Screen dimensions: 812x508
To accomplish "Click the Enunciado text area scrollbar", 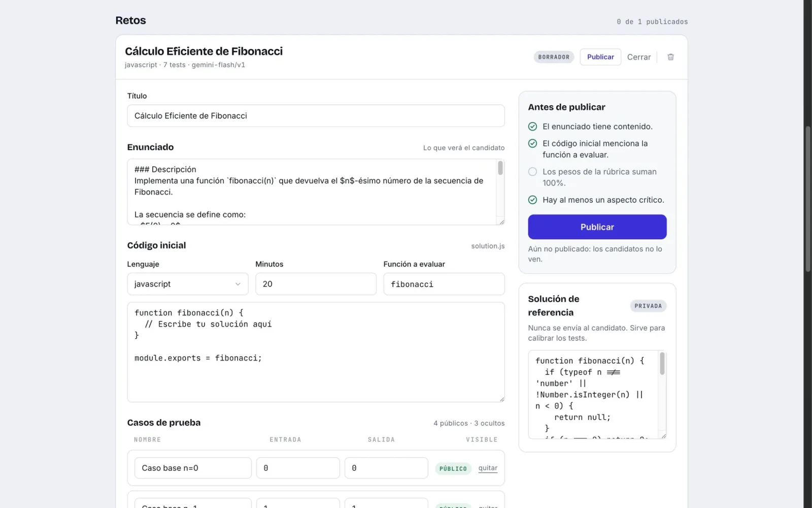I will [x=500, y=168].
